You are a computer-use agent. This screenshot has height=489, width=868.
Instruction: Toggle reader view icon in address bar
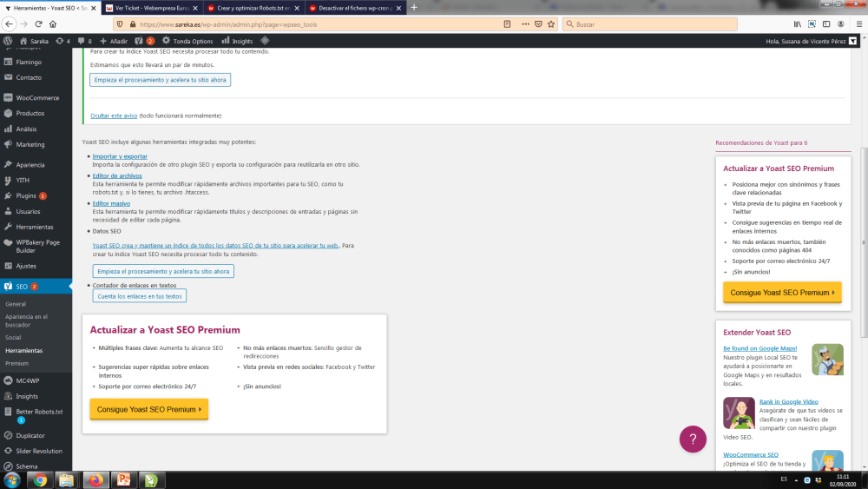(x=507, y=24)
